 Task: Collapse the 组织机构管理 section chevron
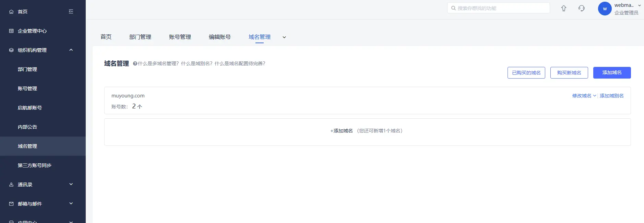pos(71,50)
